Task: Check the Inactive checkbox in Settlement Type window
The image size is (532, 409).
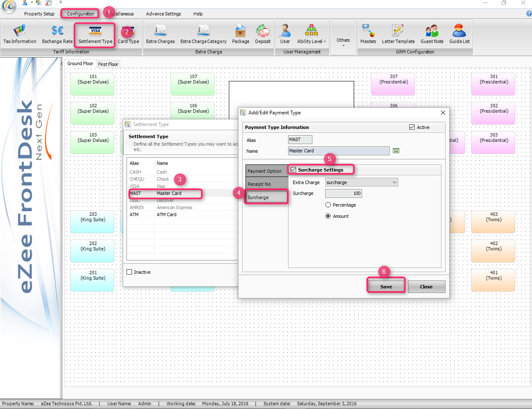Action: [129, 272]
